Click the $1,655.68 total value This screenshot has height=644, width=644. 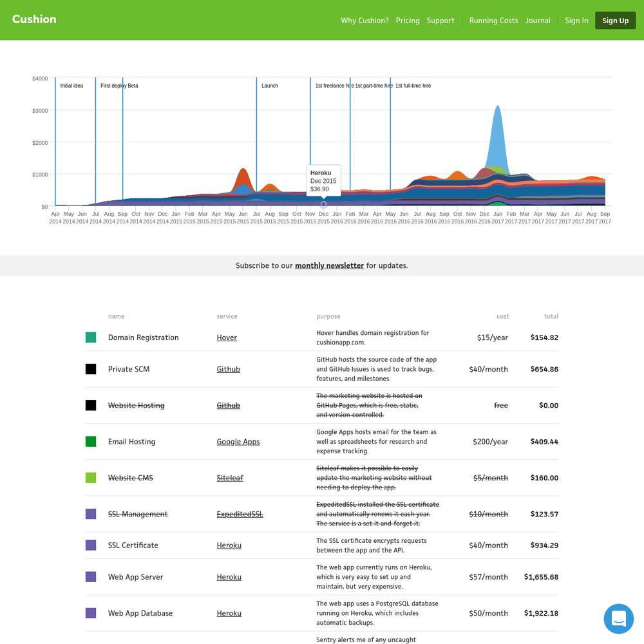click(541, 577)
